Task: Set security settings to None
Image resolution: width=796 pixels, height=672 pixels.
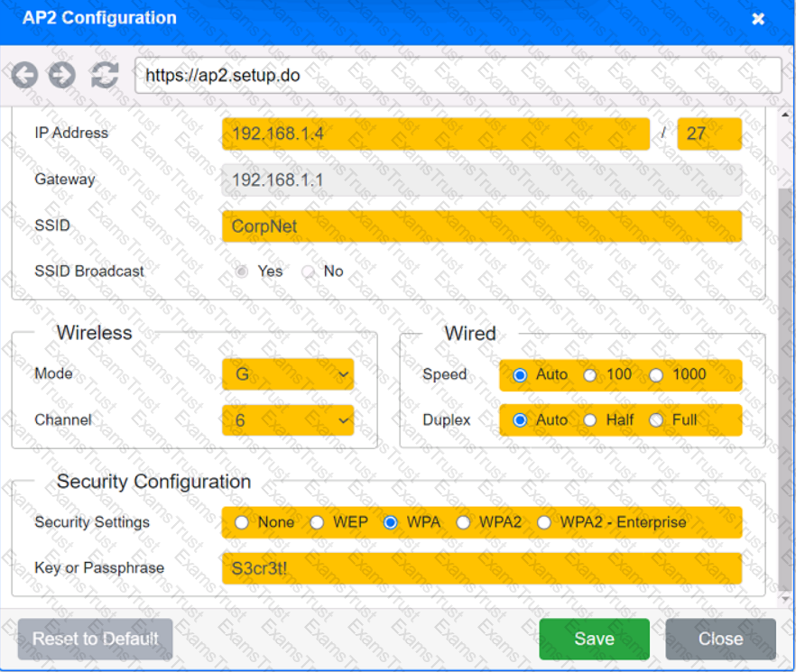Action: point(242,522)
